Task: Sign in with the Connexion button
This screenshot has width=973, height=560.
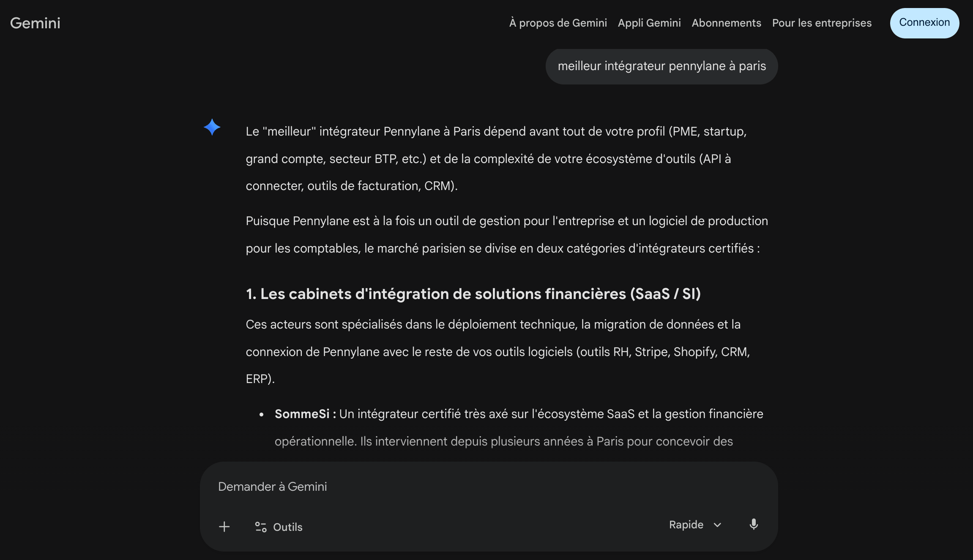Action: pyautogui.click(x=924, y=23)
